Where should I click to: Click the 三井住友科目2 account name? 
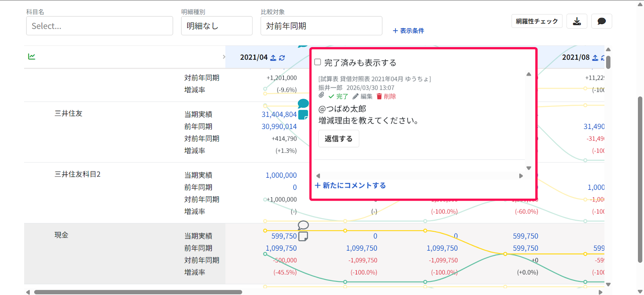point(78,175)
